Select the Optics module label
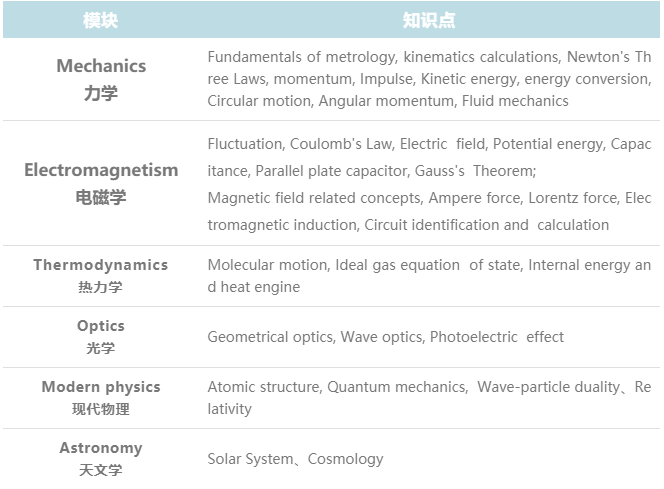664x489 pixels. [x=101, y=326]
